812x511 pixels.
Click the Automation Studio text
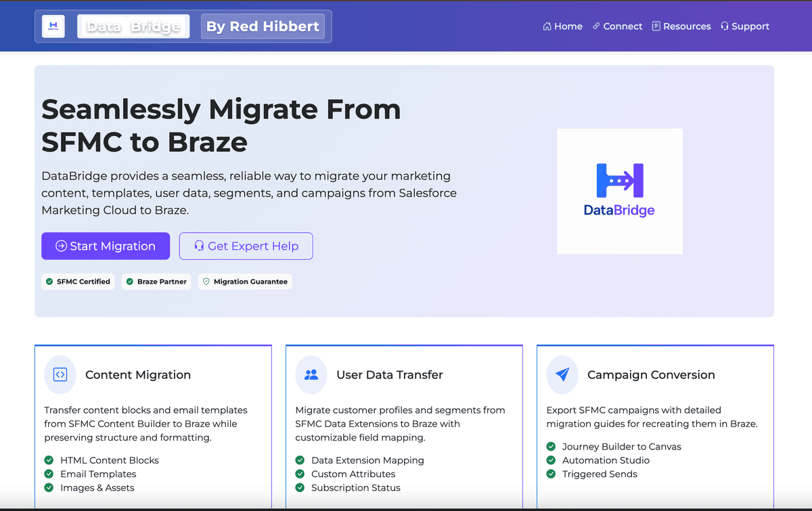point(606,460)
